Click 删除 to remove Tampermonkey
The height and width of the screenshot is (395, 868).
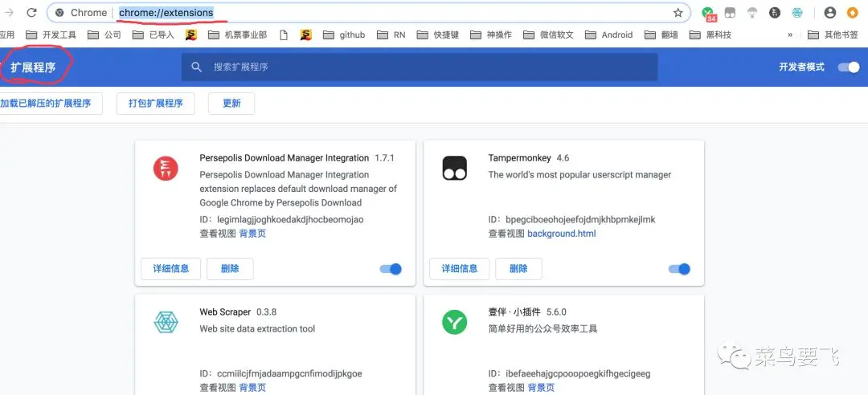point(518,269)
